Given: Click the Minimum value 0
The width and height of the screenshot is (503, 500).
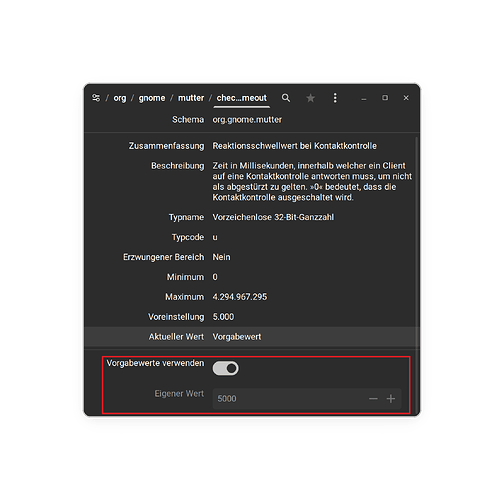Looking at the screenshot, I should tap(215, 277).
